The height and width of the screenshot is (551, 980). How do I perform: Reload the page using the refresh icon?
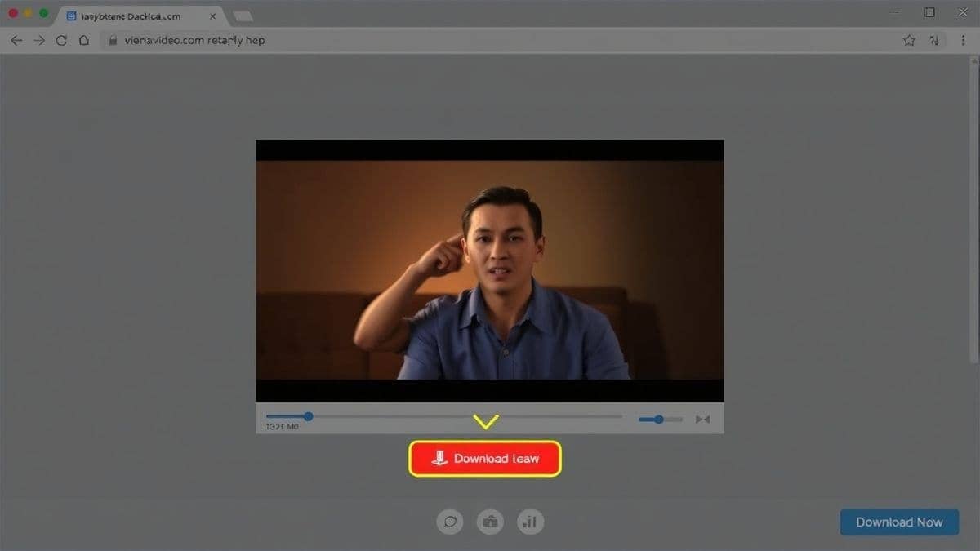pos(62,39)
